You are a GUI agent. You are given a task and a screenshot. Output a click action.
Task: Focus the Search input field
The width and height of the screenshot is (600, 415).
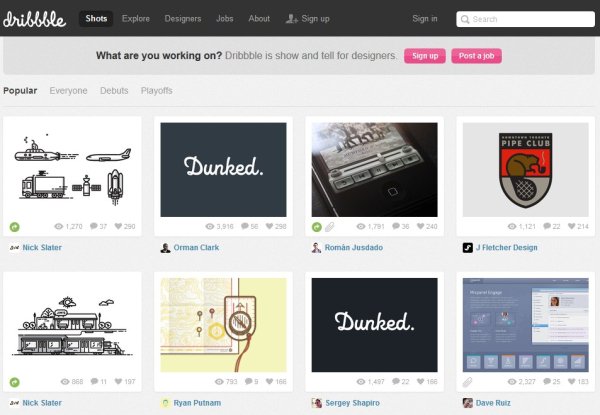click(525, 19)
